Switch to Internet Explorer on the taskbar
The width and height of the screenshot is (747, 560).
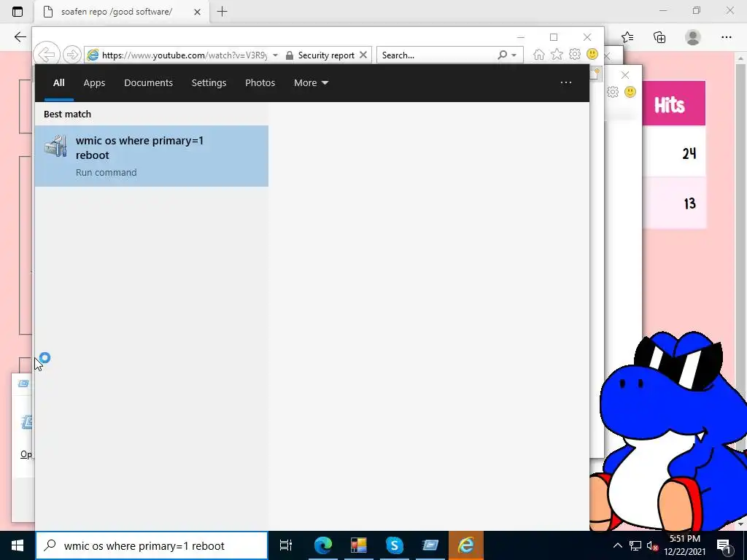click(465, 545)
